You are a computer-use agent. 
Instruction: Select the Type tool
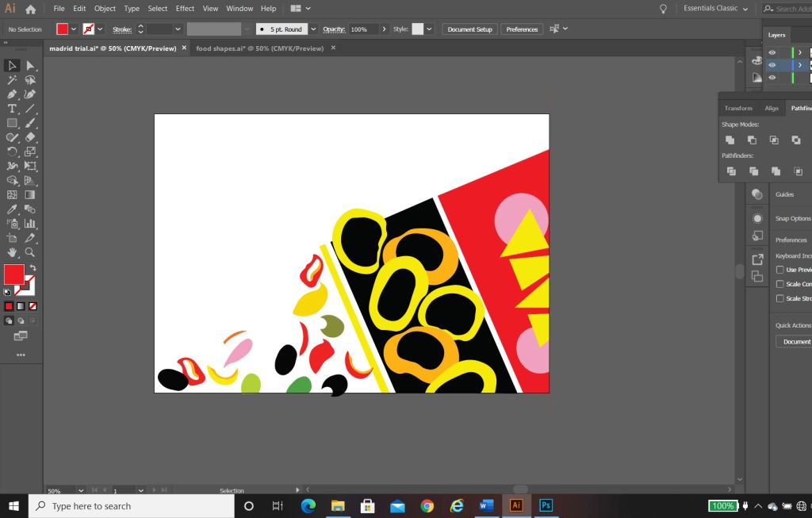point(12,109)
